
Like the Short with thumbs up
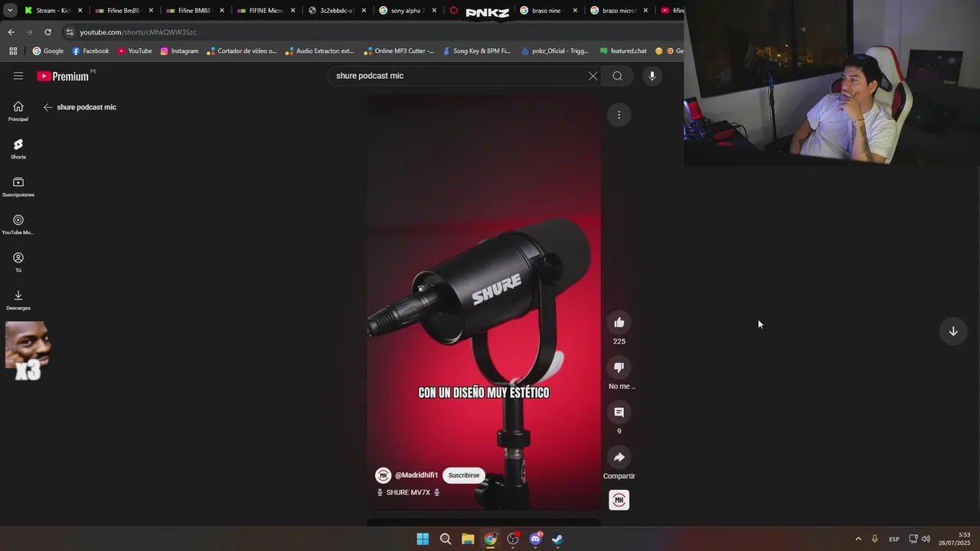pos(619,323)
